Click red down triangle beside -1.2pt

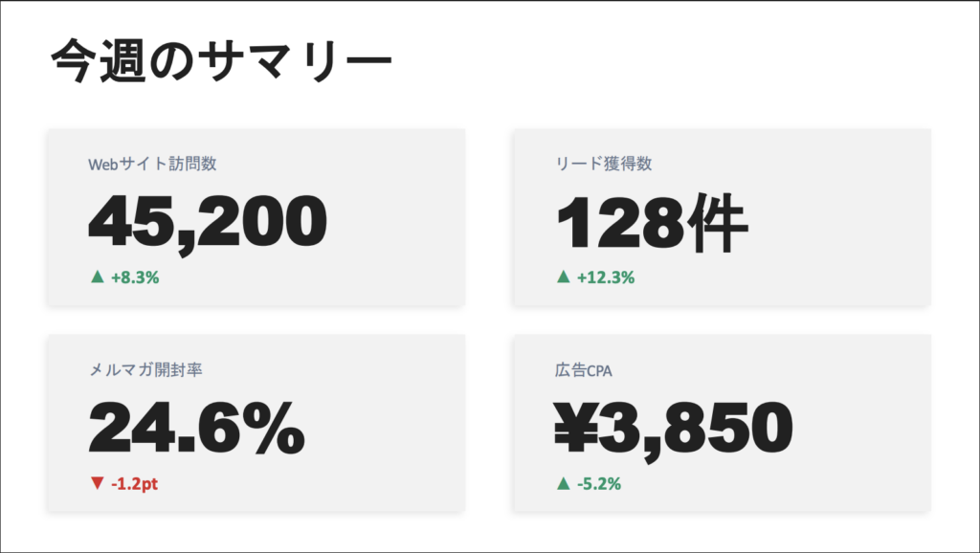pyautogui.click(x=96, y=483)
